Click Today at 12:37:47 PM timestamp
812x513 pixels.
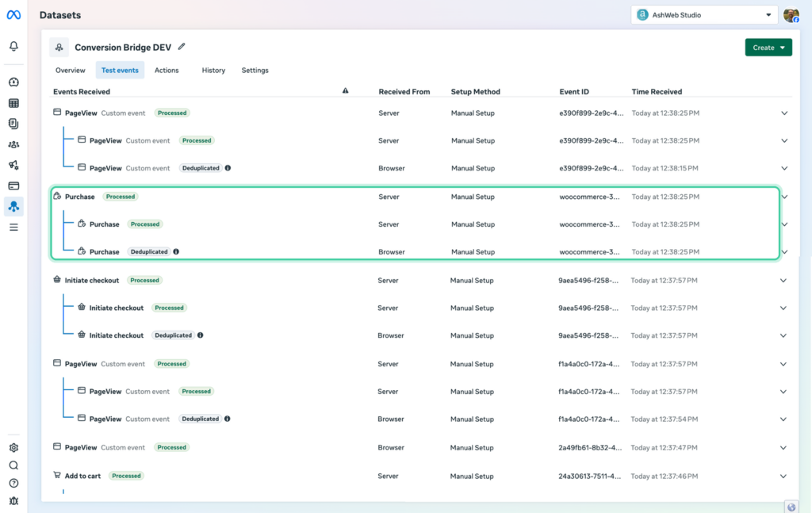tap(664, 448)
